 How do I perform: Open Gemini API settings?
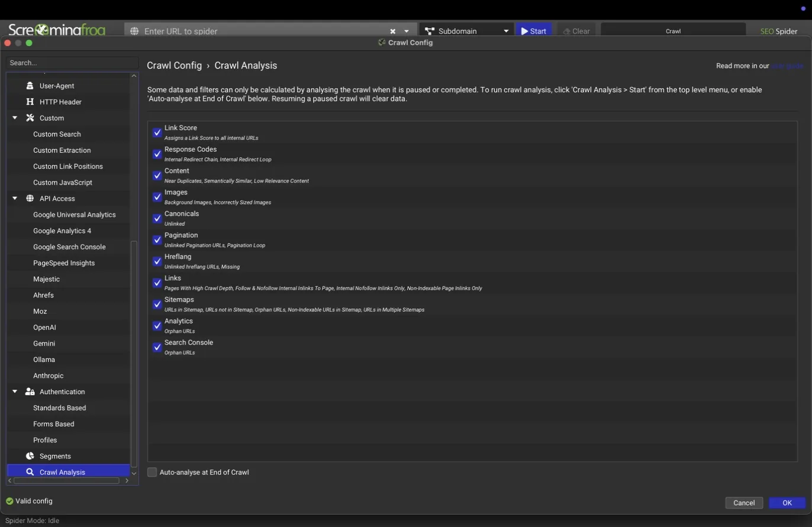(x=44, y=344)
